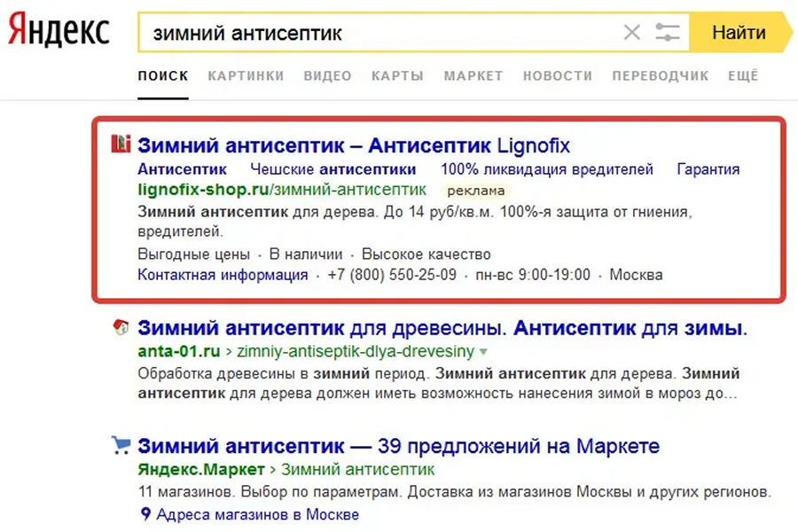
Task: Click the anta-01.ru result favicon
Action: point(122,328)
